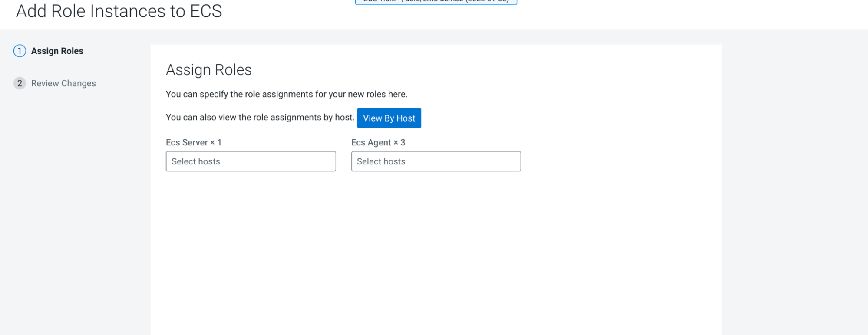Select the Assign Roles wizard step
This screenshot has height=335, width=868.
[57, 51]
